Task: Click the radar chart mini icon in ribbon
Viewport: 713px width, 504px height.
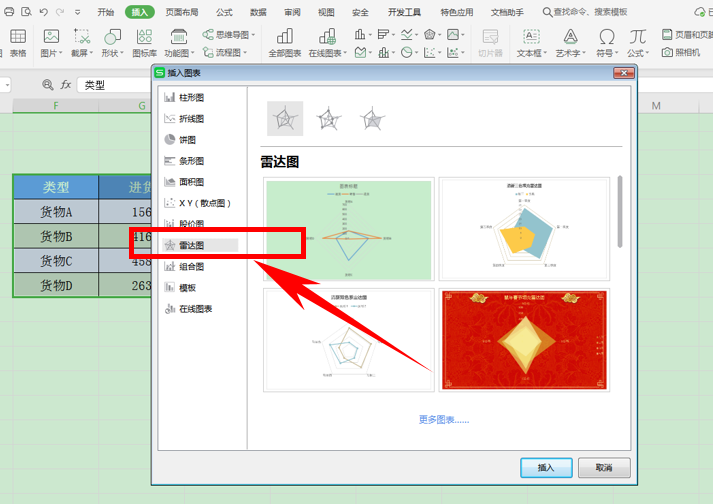Action: tap(430, 34)
